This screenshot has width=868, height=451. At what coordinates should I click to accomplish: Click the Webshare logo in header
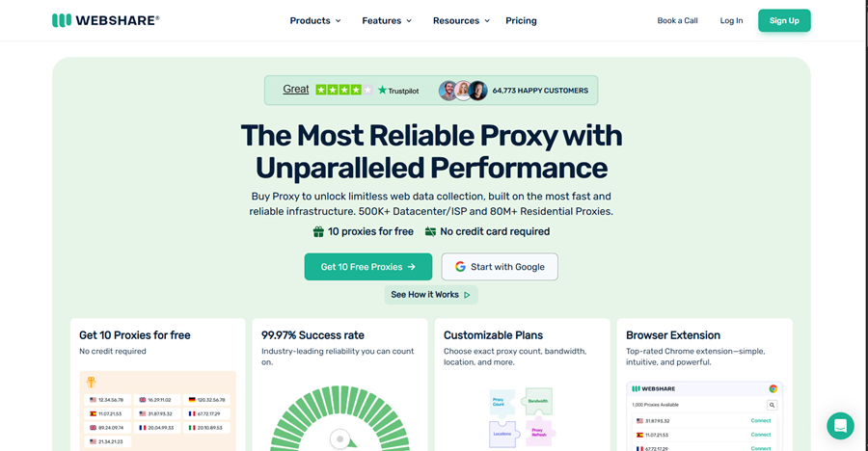tap(106, 20)
